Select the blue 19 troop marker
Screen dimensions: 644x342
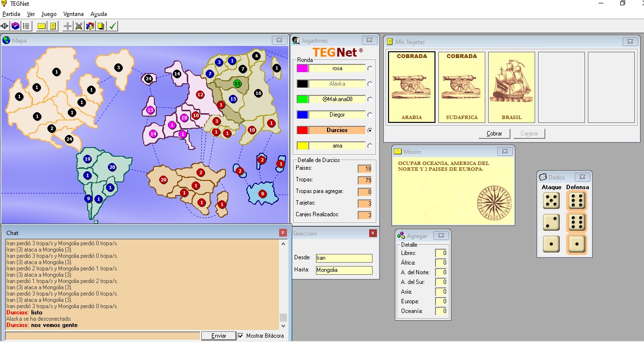(88, 159)
